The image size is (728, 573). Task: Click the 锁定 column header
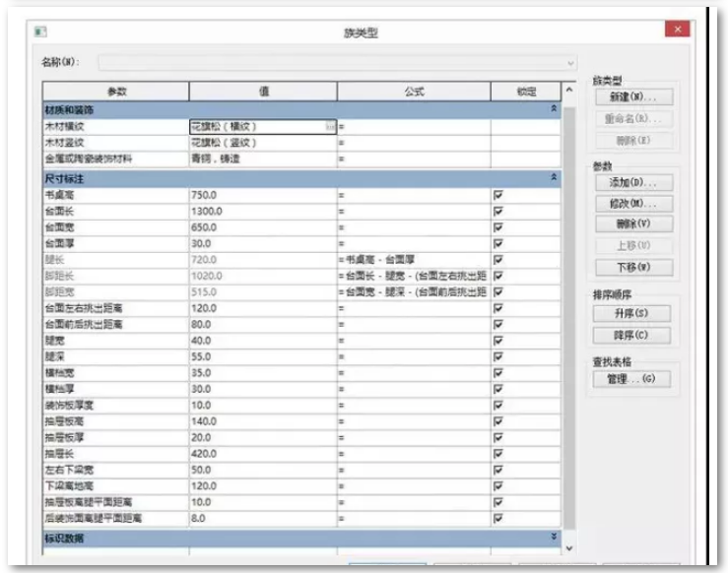point(526,92)
